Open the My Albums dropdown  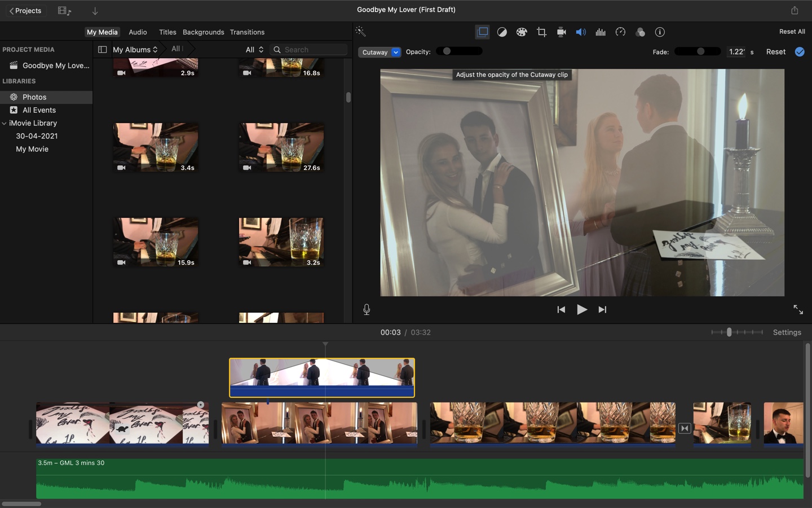click(135, 50)
